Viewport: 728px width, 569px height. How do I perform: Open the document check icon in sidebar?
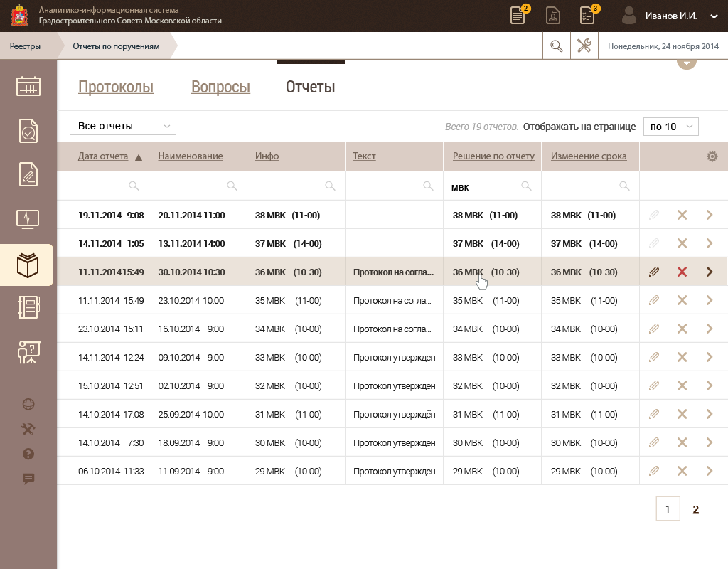[28, 131]
